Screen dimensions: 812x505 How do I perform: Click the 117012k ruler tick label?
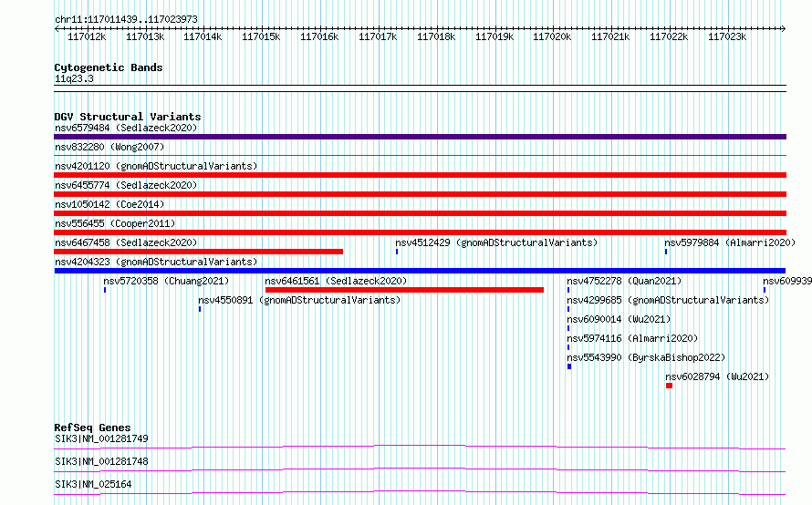point(87,36)
